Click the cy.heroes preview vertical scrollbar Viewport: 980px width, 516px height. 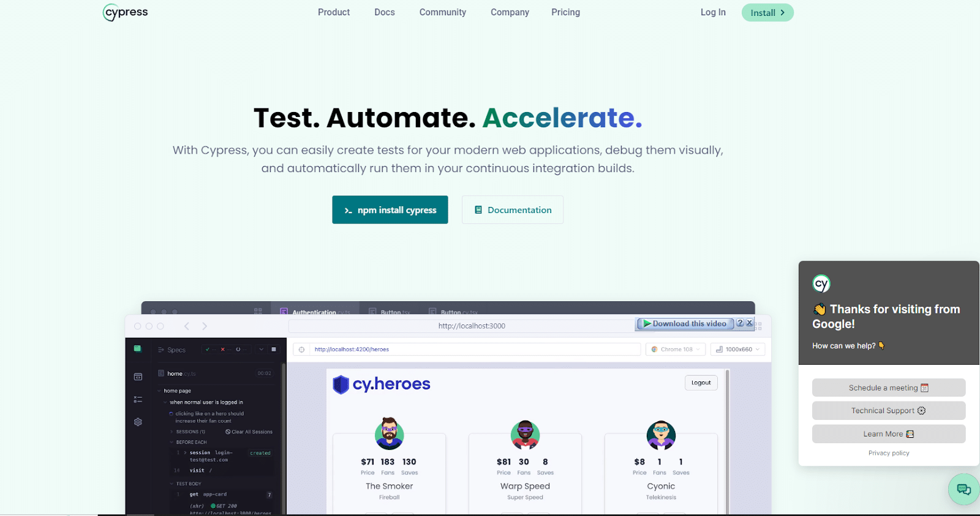pyautogui.click(x=727, y=441)
